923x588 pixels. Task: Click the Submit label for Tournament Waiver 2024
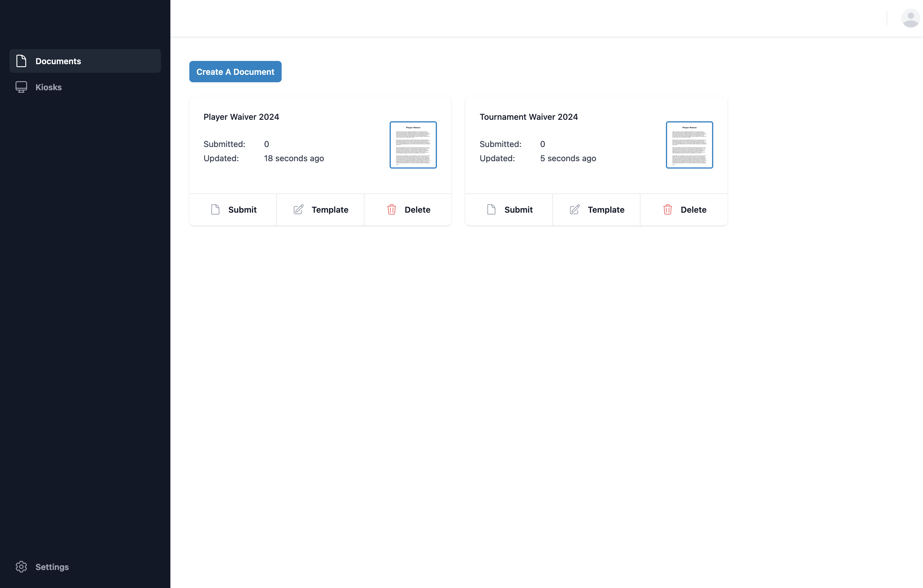(519, 209)
